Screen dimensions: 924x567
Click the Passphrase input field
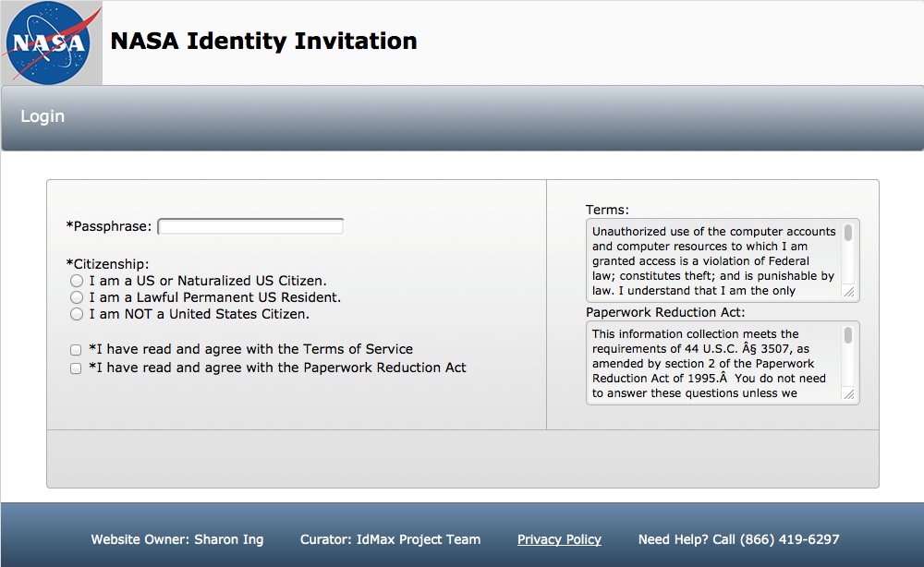[250, 226]
